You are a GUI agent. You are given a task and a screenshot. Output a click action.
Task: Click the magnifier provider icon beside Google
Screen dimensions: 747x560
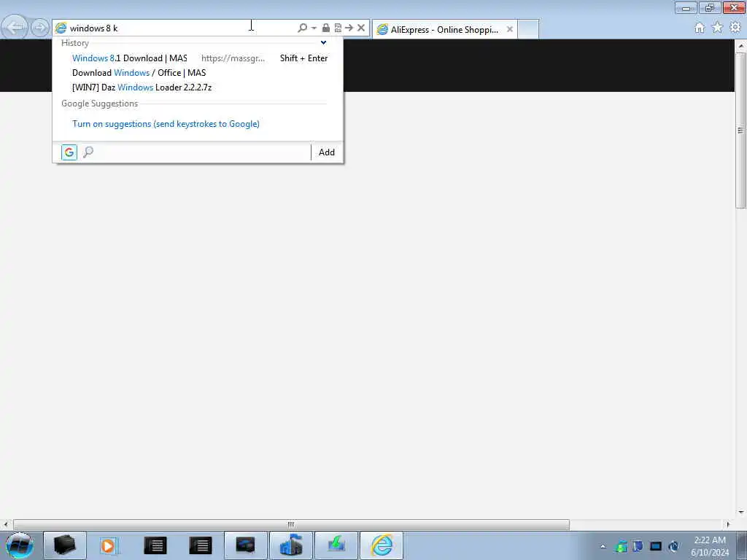pos(88,152)
